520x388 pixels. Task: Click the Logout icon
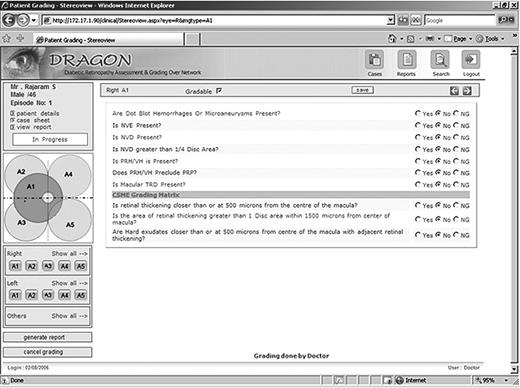pyautogui.click(x=471, y=60)
